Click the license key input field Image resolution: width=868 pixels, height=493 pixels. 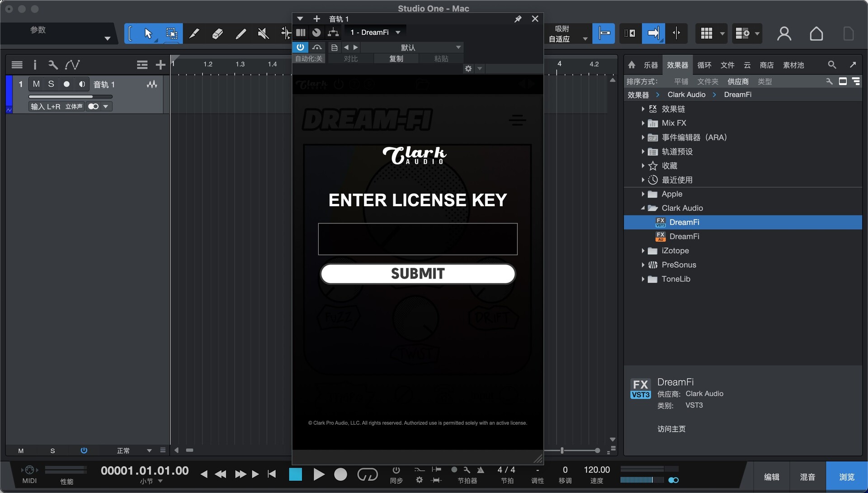(x=418, y=239)
